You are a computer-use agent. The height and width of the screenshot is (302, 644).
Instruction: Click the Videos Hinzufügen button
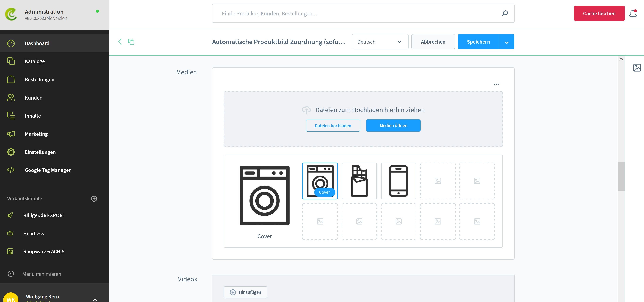click(245, 292)
